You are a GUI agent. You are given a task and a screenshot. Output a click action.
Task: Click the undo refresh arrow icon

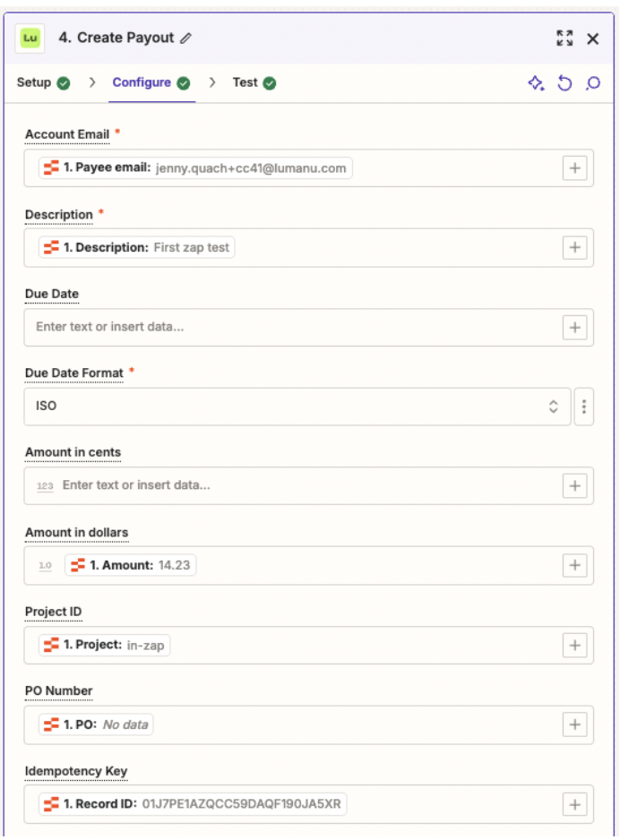point(564,83)
